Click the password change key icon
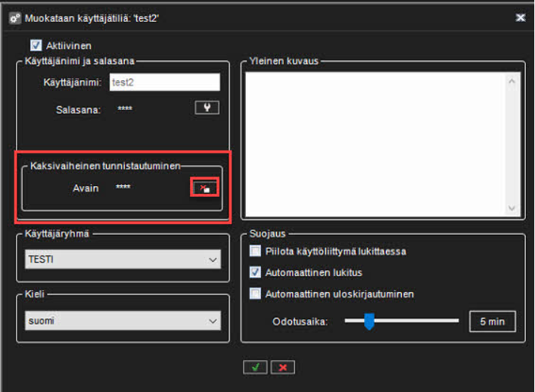This screenshot has width=535, height=392. 207,107
